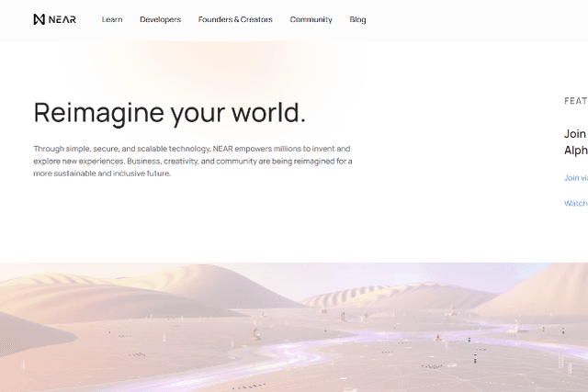The width and height of the screenshot is (588, 392).
Task: Click the NEAR logo icon
Action: pos(55,19)
